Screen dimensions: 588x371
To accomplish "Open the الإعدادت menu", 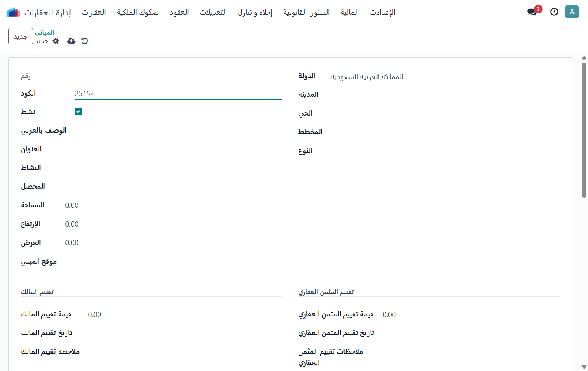I will [x=382, y=12].
